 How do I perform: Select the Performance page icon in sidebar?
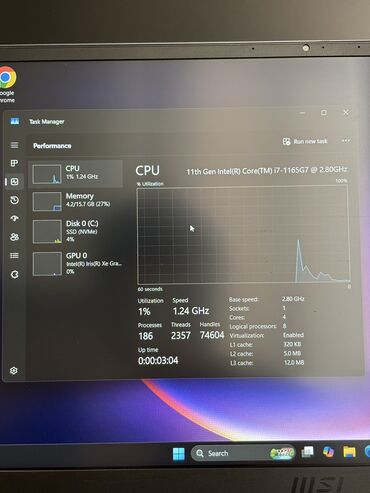pos(14,182)
